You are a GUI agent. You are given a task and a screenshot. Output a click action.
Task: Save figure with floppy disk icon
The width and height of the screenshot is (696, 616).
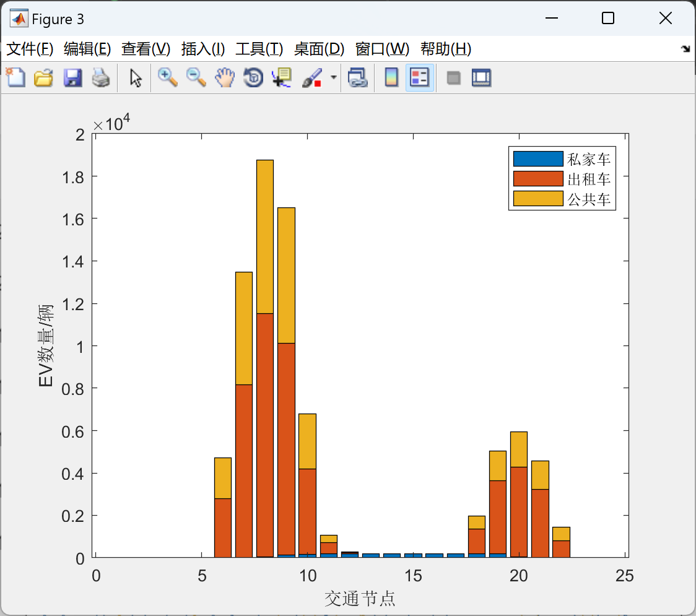[x=72, y=77]
